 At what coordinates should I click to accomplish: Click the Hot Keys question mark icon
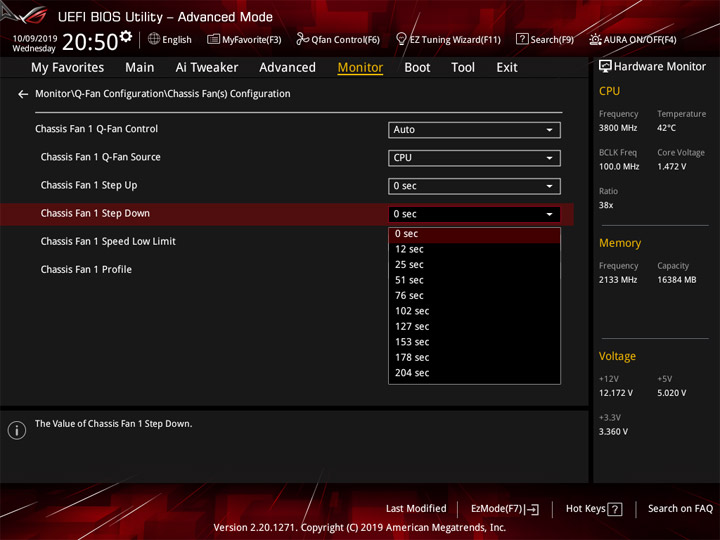pyautogui.click(x=615, y=509)
